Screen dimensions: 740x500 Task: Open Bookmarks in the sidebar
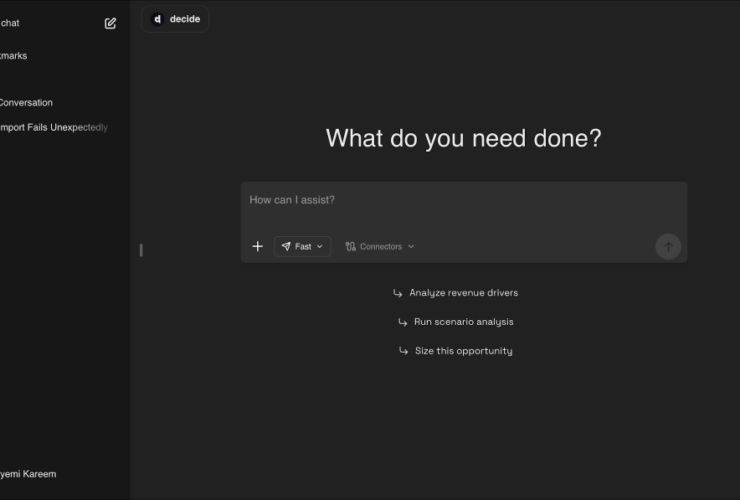pyautogui.click(x=14, y=56)
